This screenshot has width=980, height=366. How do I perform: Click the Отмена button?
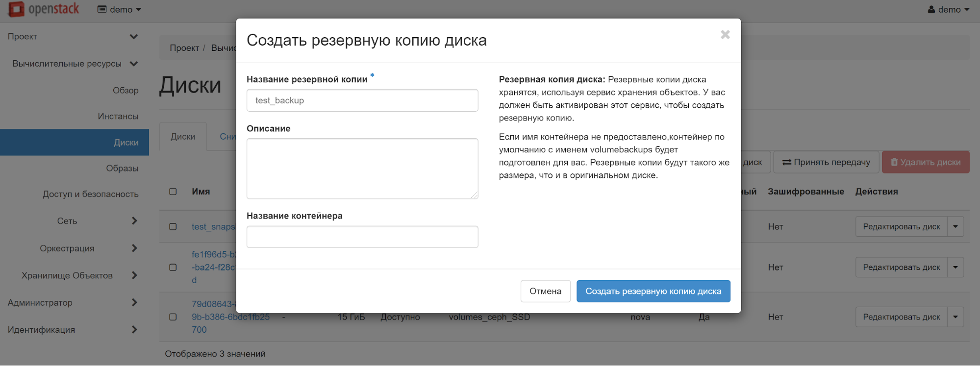tap(545, 291)
